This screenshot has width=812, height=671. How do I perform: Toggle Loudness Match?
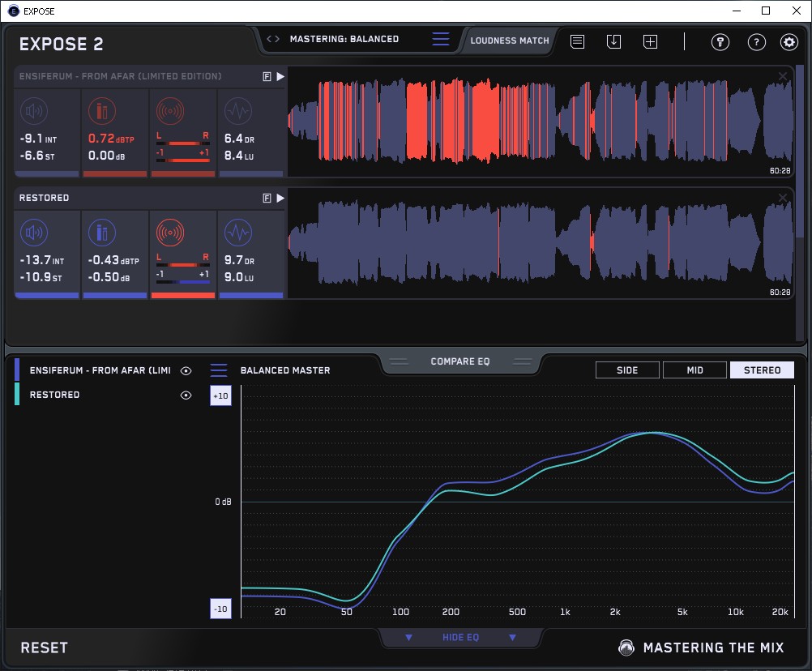(x=510, y=40)
